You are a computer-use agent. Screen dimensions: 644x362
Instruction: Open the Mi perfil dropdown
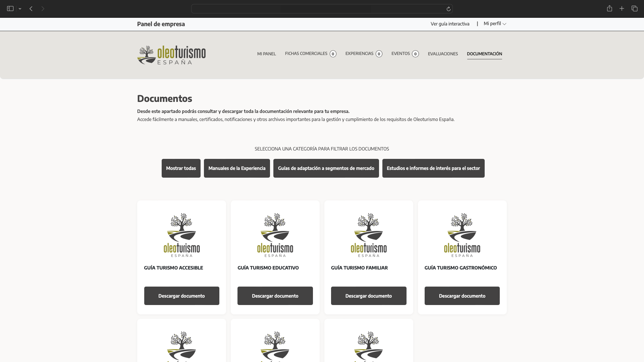495,23
